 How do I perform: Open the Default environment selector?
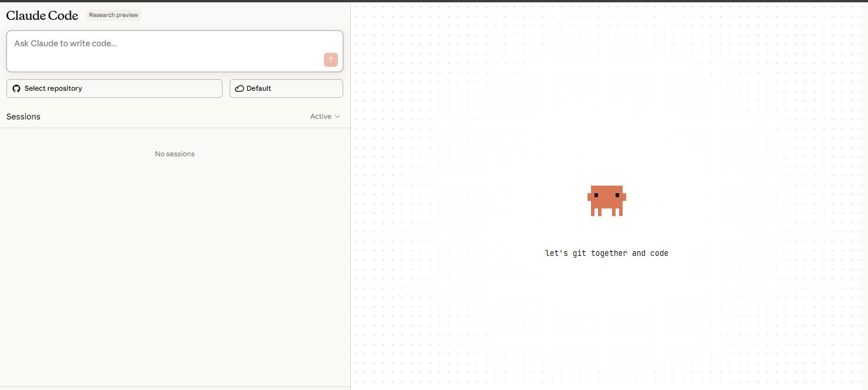pos(286,88)
